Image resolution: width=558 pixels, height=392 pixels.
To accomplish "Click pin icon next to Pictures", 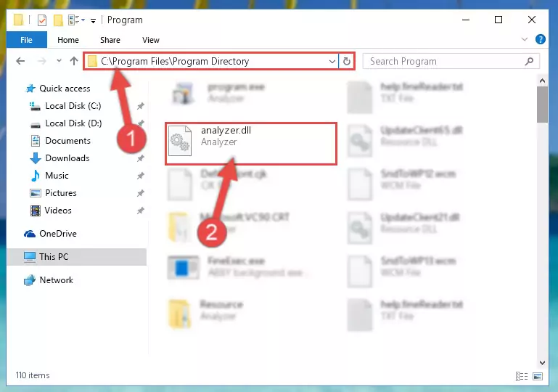I will [x=141, y=193].
